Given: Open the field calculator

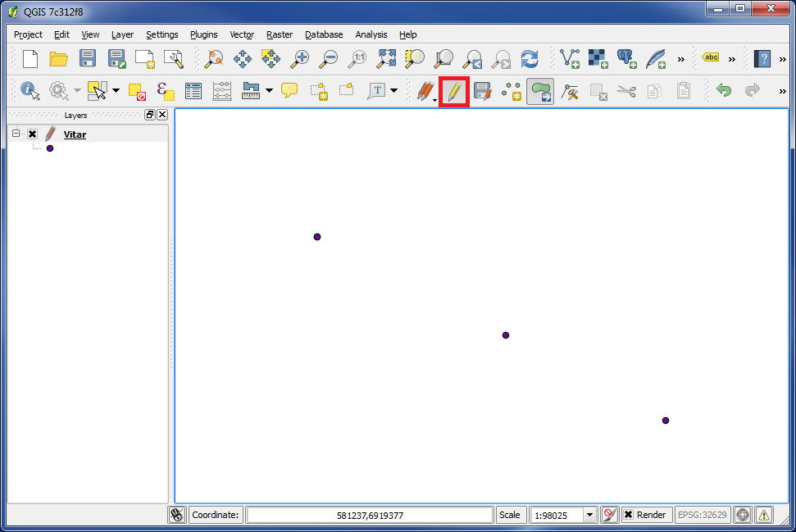Looking at the screenshot, I should pos(222,91).
